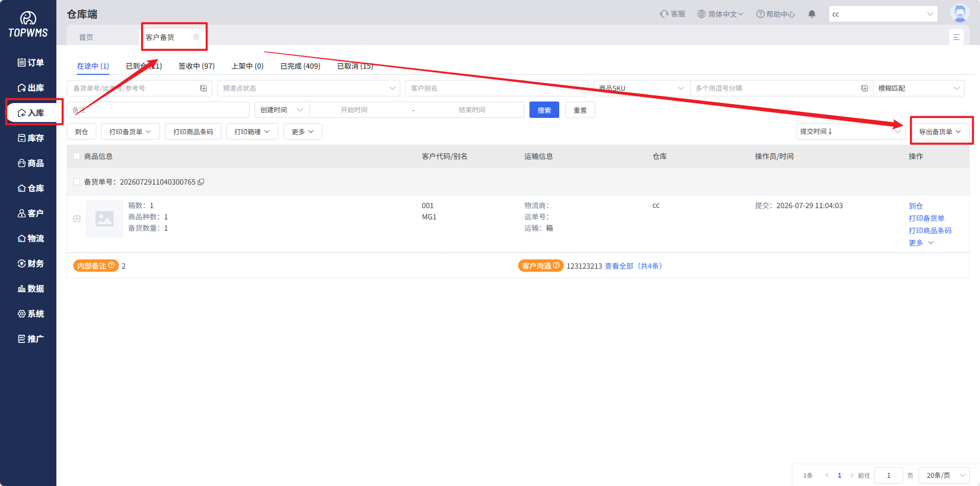Open the 预清点状态 dropdown
Viewport: 980px width, 486px height.
(309, 88)
